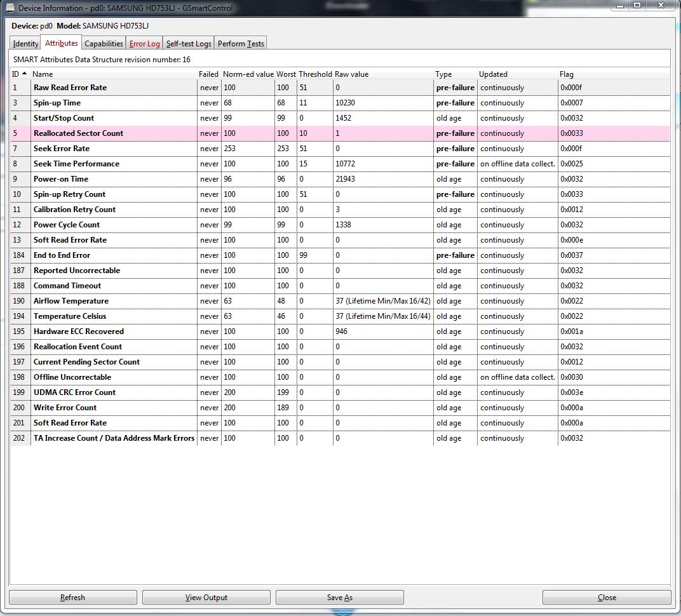Click flag 0x003e of UDMA CRC Error Count
The height and width of the screenshot is (616, 681).
(x=572, y=392)
